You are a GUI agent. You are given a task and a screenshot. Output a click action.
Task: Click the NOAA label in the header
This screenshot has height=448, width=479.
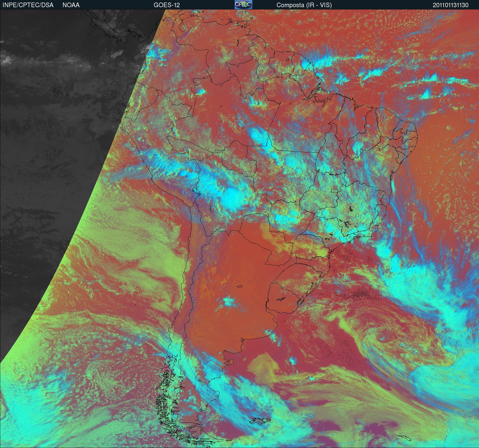tap(71, 5)
